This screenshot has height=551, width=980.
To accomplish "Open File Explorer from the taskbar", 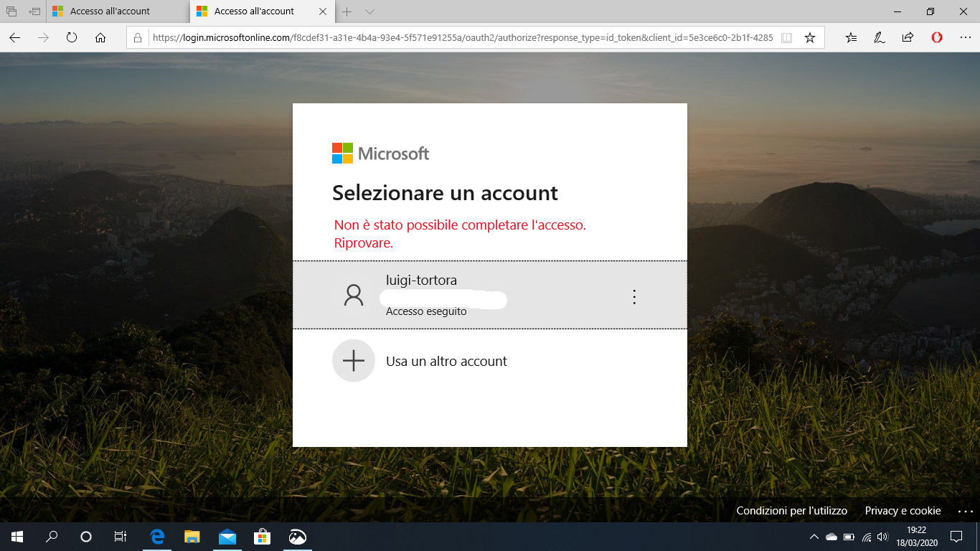I will (192, 537).
